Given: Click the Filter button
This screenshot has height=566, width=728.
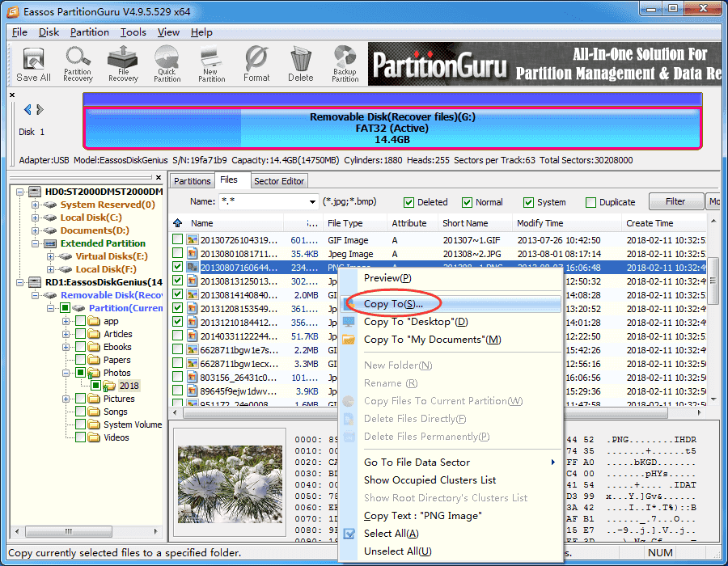Looking at the screenshot, I should 675,201.
